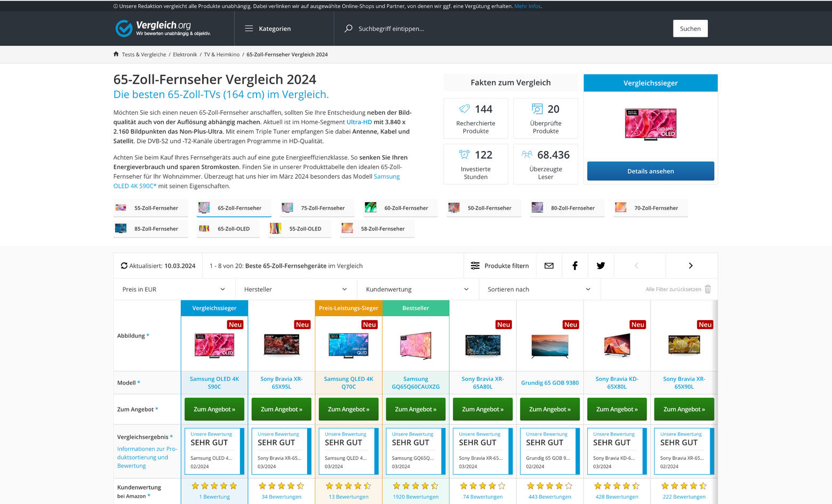The width and height of the screenshot is (832, 504).
Task: Click the Vergleich.org checkmark logo
Action: tap(124, 28)
